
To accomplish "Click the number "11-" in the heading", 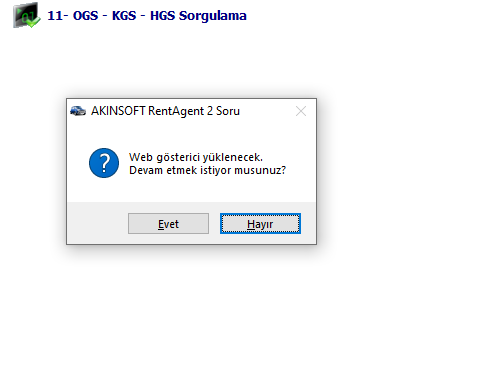I will click(58, 16).
